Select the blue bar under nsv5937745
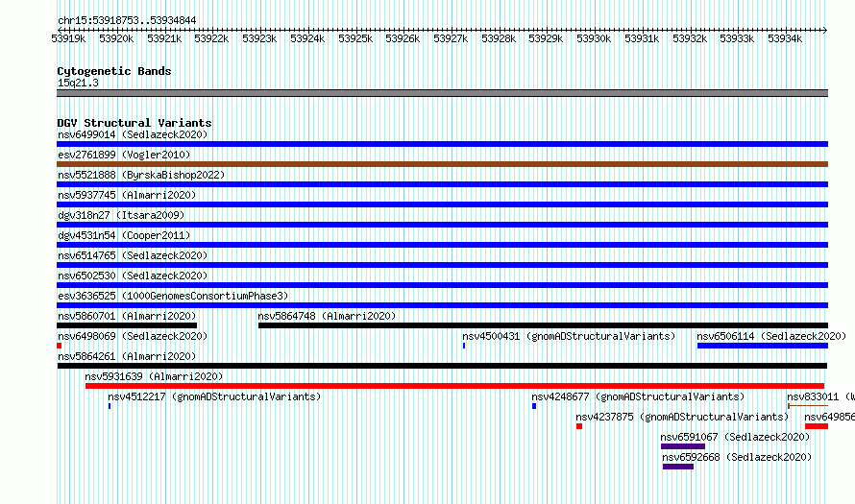This screenshot has width=855, height=504. click(442, 204)
